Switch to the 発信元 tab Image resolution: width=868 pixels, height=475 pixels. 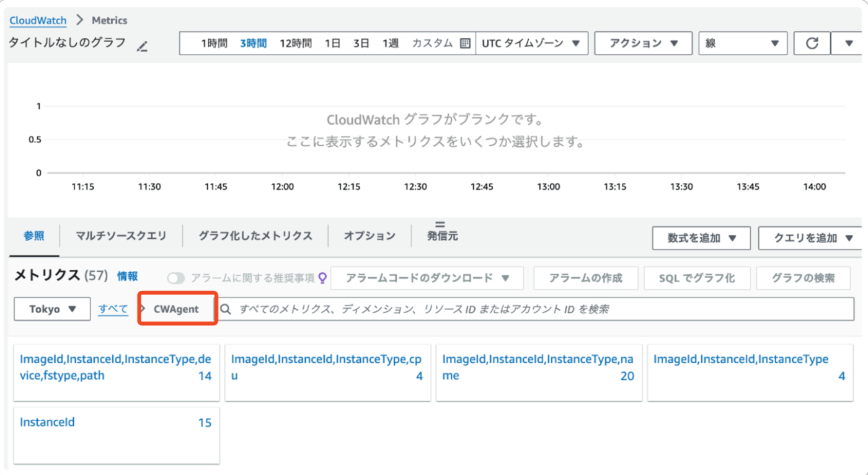(x=443, y=236)
